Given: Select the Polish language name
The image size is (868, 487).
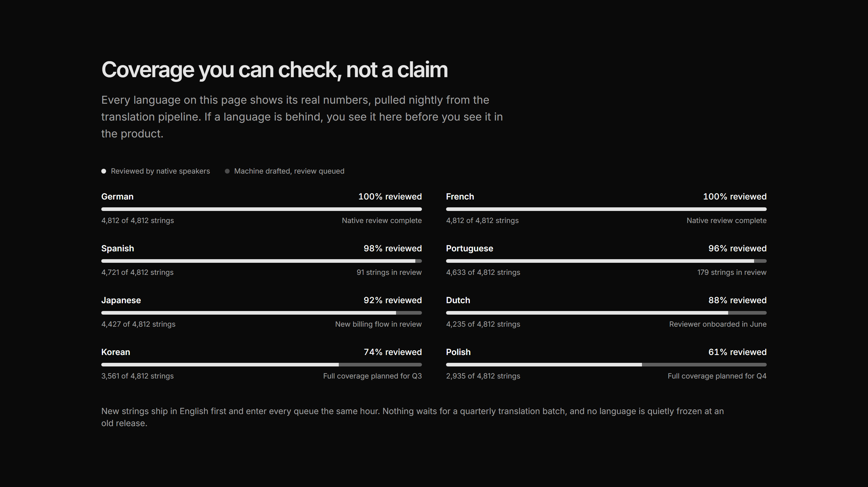Looking at the screenshot, I should 458,352.
